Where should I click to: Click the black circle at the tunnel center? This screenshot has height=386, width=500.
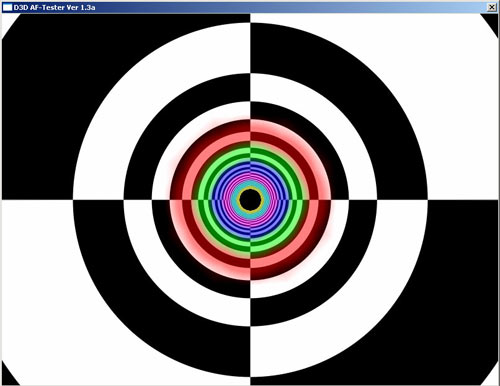pyautogui.click(x=250, y=199)
